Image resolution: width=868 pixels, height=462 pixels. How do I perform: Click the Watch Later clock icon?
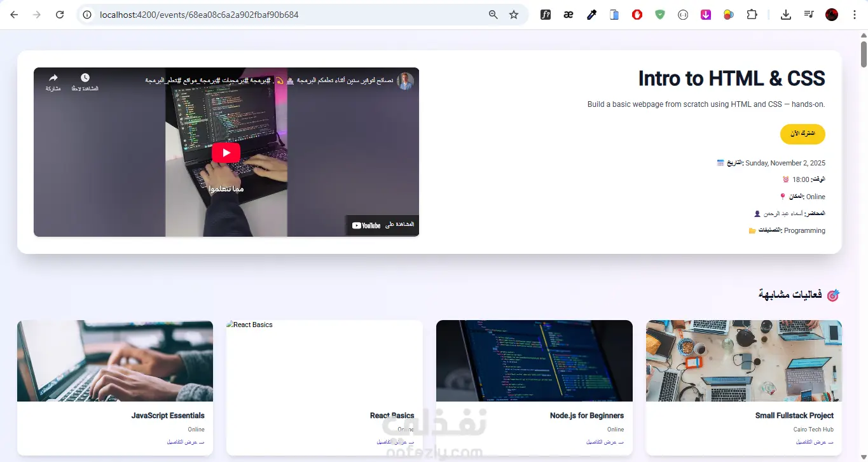[x=85, y=78]
